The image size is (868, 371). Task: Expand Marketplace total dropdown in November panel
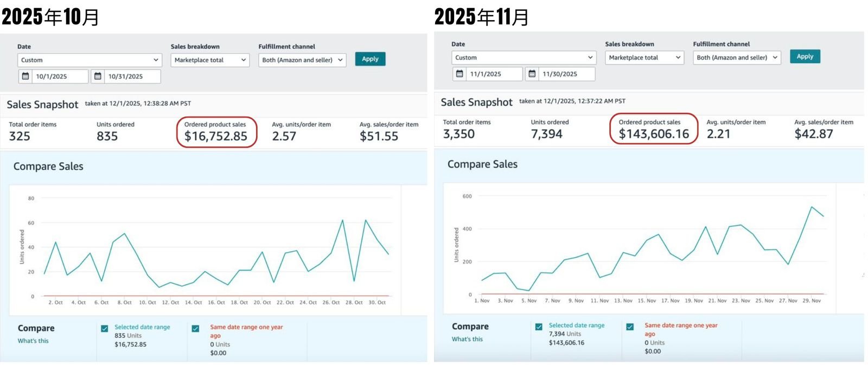pyautogui.click(x=644, y=57)
